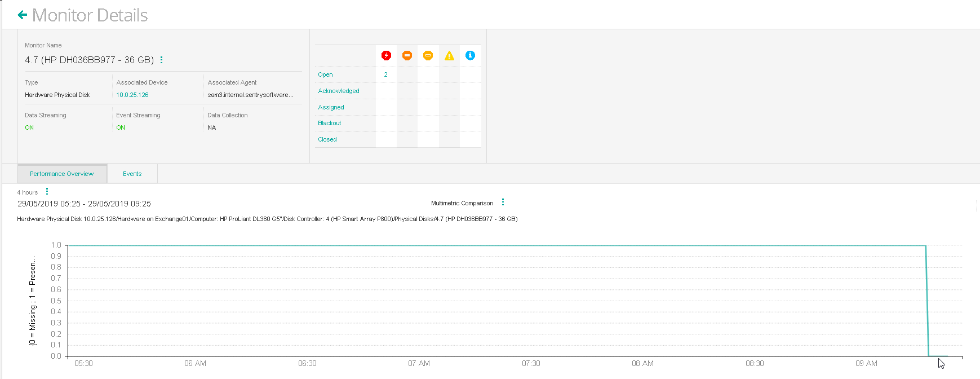Image resolution: width=980 pixels, height=379 pixels.
Task: Click the yellow-orange minor severity icon
Action: 428,55
